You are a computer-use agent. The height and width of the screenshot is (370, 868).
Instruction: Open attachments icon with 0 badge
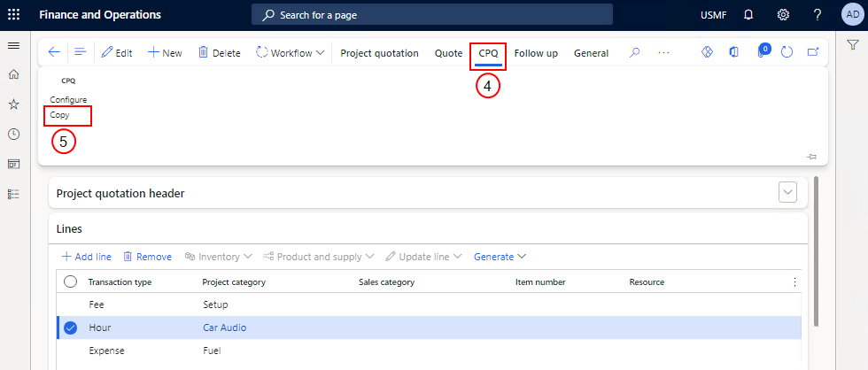pyautogui.click(x=763, y=51)
